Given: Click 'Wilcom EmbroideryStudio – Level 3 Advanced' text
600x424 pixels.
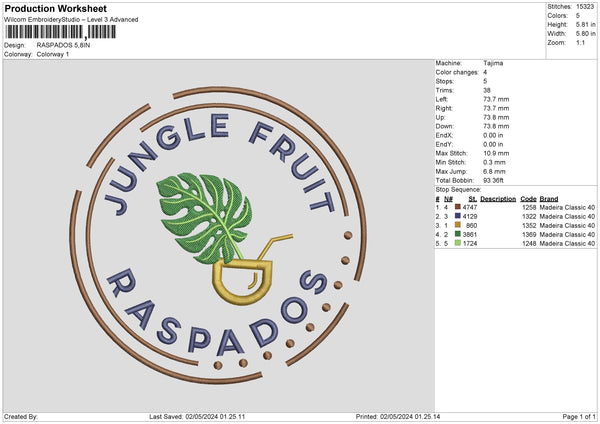Looking at the screenshot, I should (71, 20).
